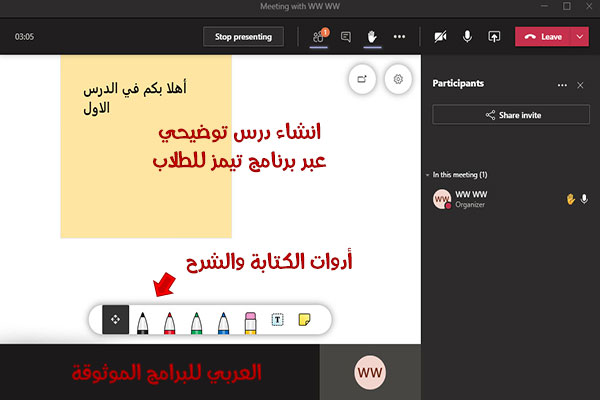Select participant WW WW Organizer
The image size is (600, 400).
coord(510,199)
